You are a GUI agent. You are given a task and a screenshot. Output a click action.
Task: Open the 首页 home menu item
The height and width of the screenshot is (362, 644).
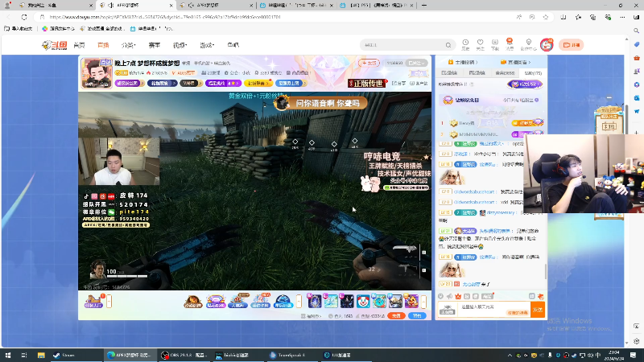[79, 45]
